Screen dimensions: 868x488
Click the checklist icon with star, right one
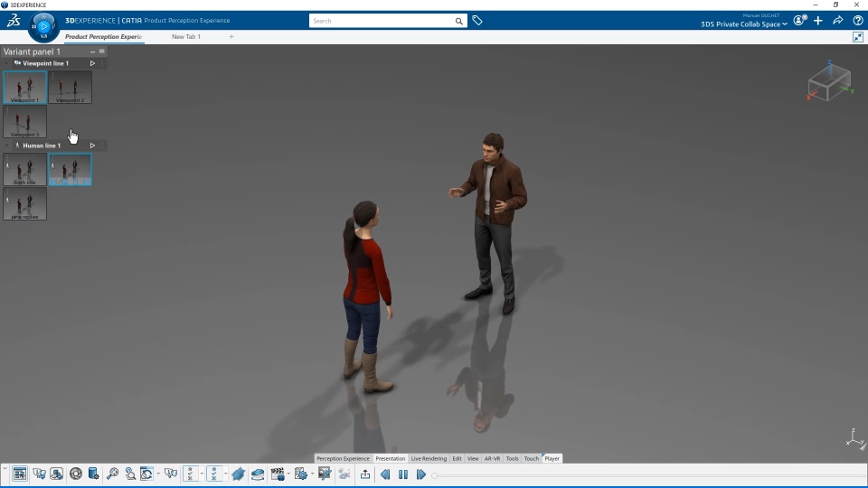213,474
